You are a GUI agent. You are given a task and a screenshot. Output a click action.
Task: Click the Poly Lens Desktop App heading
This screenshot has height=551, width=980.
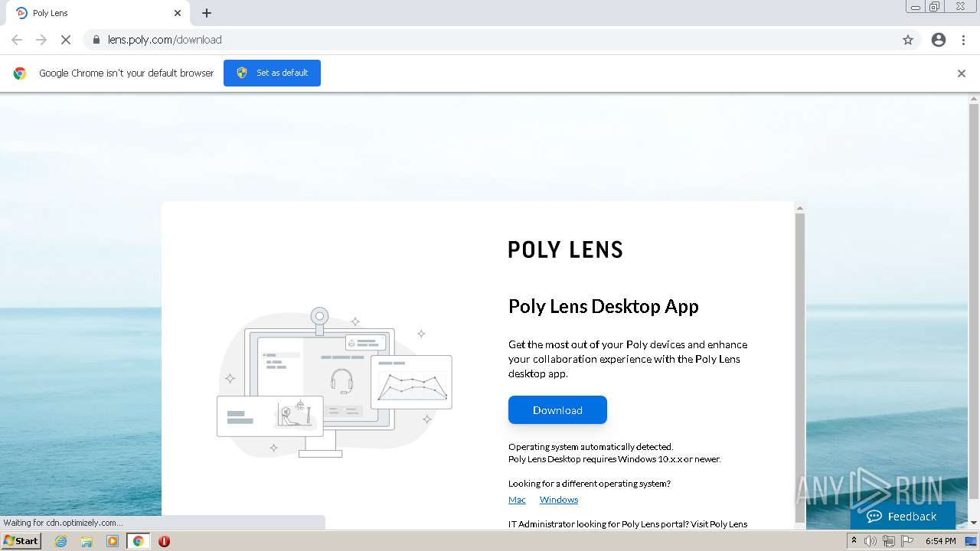(603, 306)
